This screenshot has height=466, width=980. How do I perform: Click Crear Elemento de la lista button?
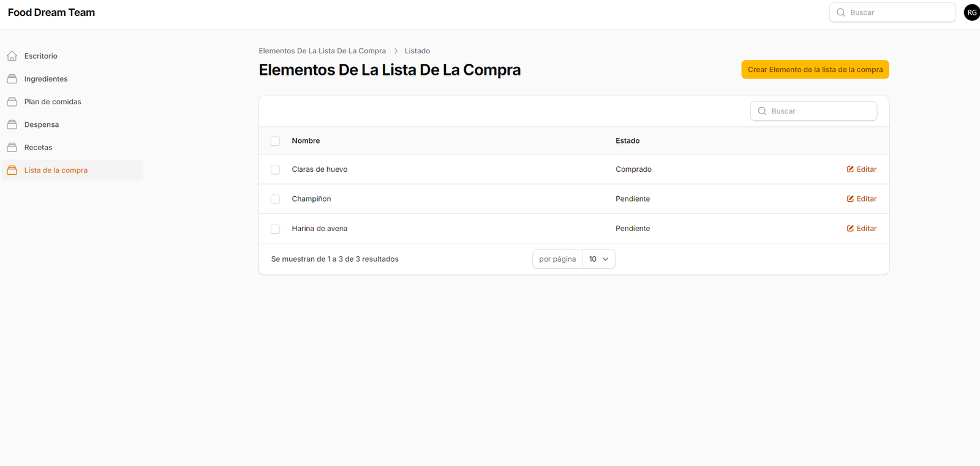815,70
